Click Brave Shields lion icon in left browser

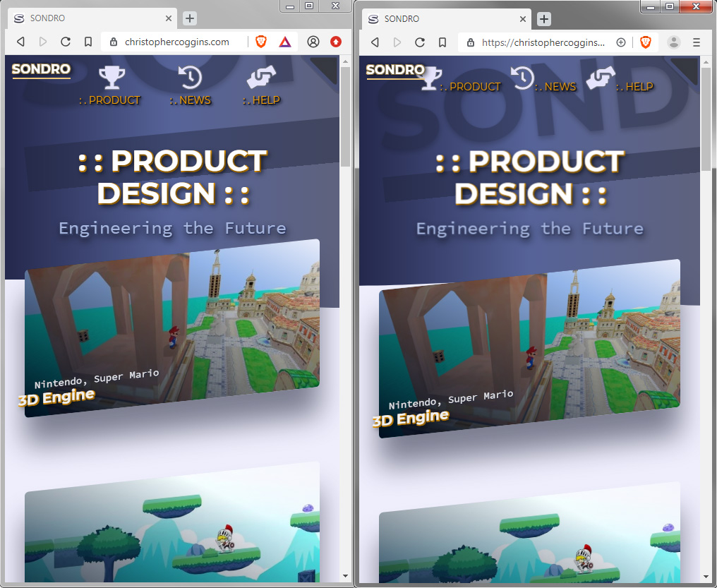coord(261,42)
